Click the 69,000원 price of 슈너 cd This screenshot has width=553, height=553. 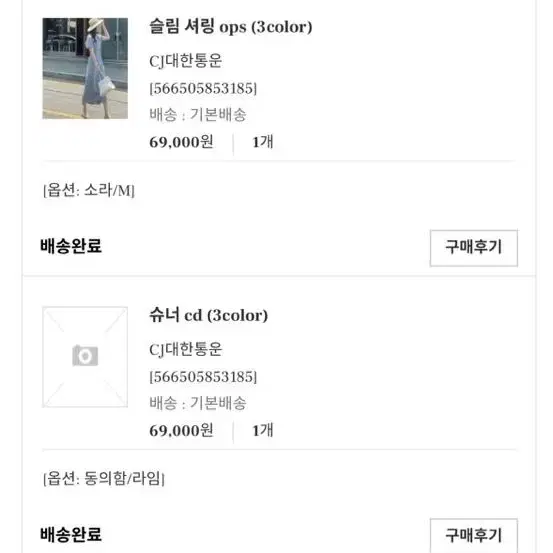point(181,430)
